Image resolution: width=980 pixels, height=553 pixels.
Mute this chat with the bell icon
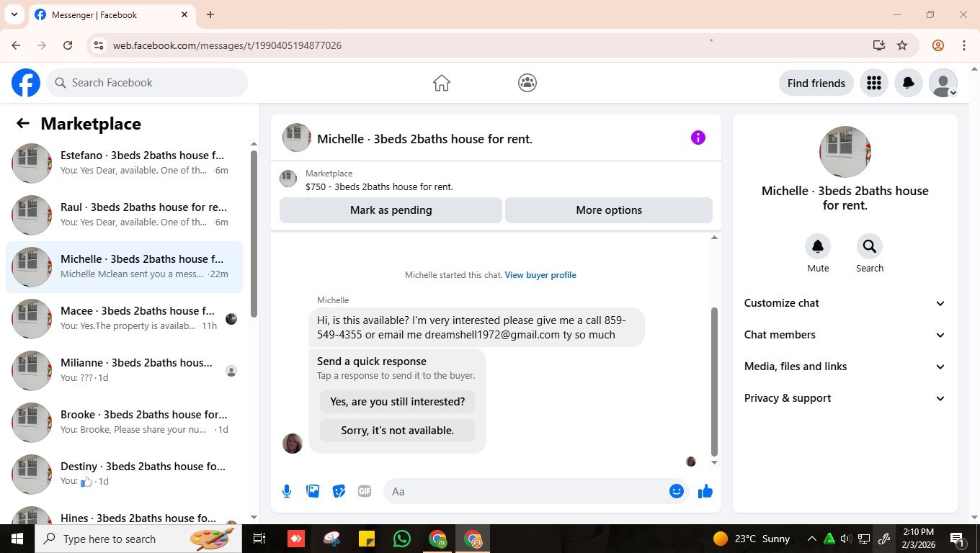tap(818, 246)
